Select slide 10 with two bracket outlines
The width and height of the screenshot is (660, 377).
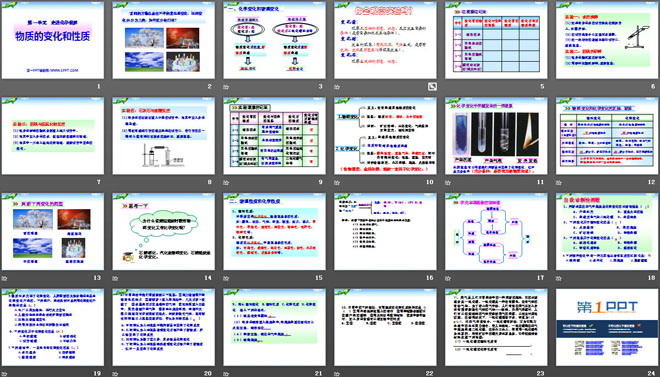click(386, 136)
